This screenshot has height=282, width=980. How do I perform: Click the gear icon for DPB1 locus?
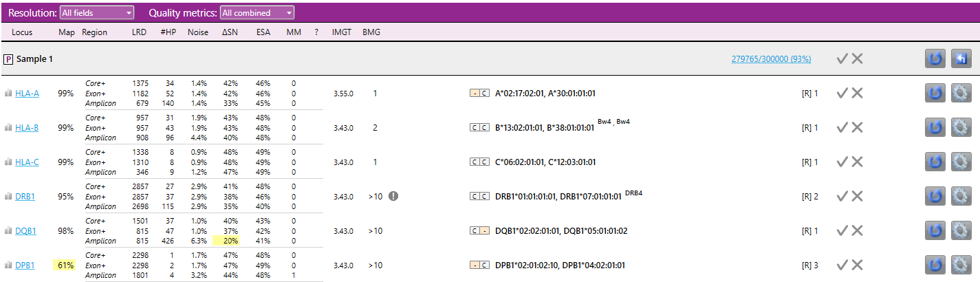[961, 265]
